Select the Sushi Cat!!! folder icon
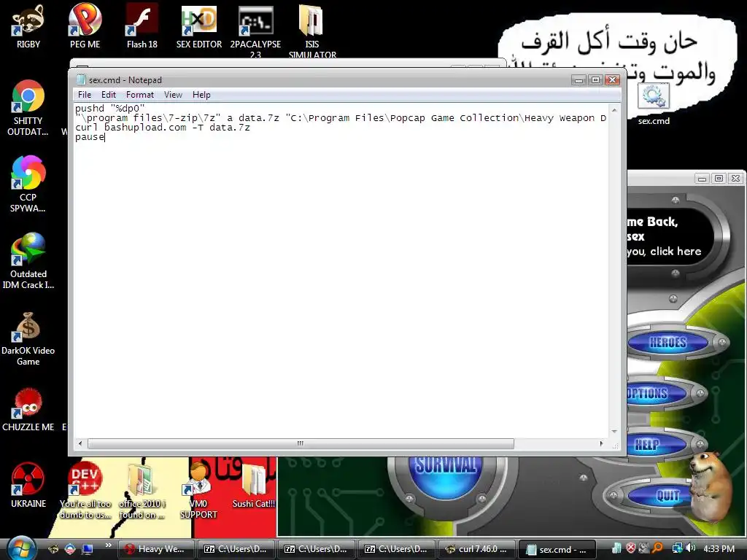 (254, 486)
